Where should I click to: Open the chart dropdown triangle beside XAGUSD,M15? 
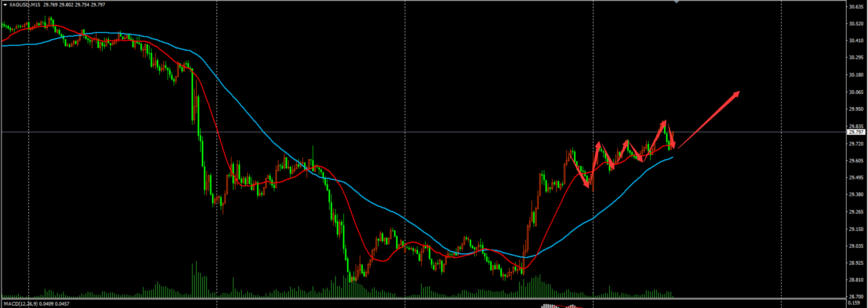pyautogui.click(x=5, y=5)
